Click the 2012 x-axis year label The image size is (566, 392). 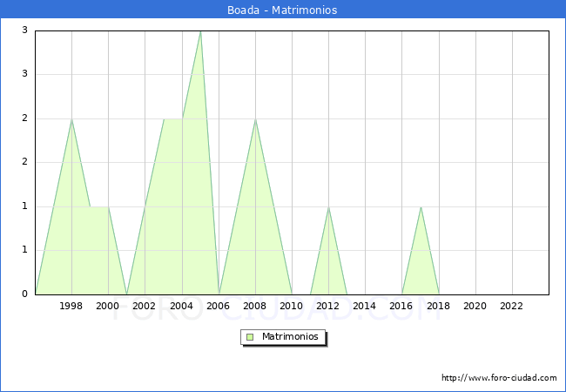(x=328, y=306)
